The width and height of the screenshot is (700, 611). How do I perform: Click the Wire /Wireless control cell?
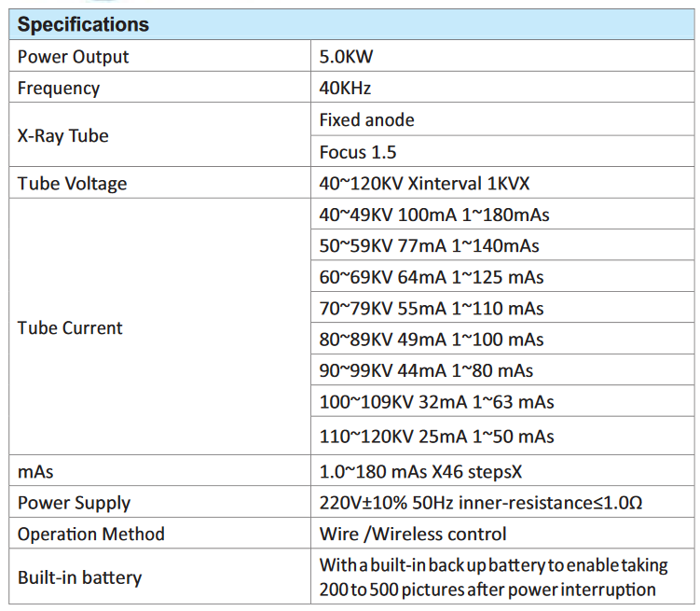click(413, 535)
